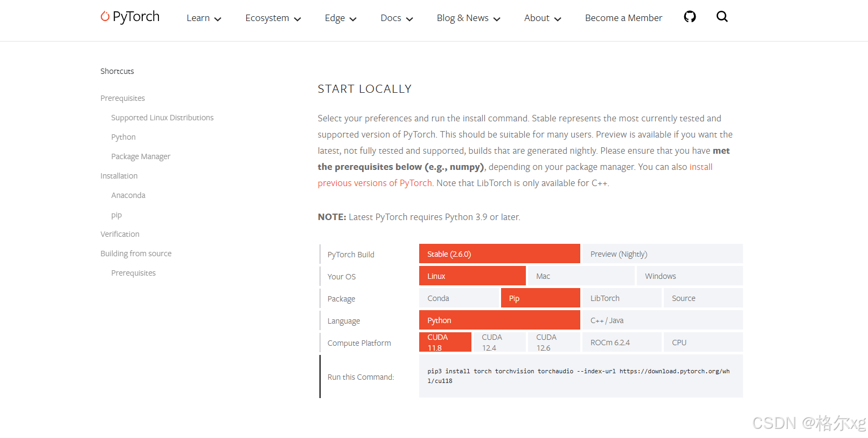The height and width of the screenshot is (438, 868).
Task: Choose CPU compute platform
Action: click(x=703, y=342)
